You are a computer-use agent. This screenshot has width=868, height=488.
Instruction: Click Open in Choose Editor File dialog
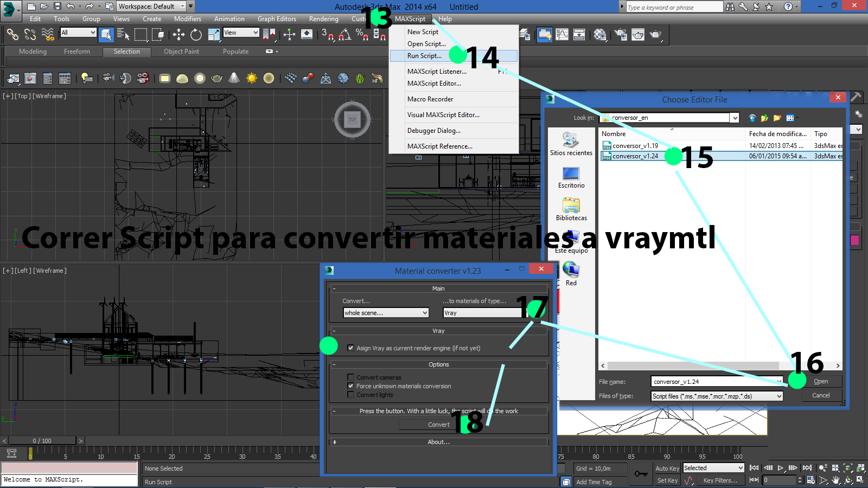821,381
